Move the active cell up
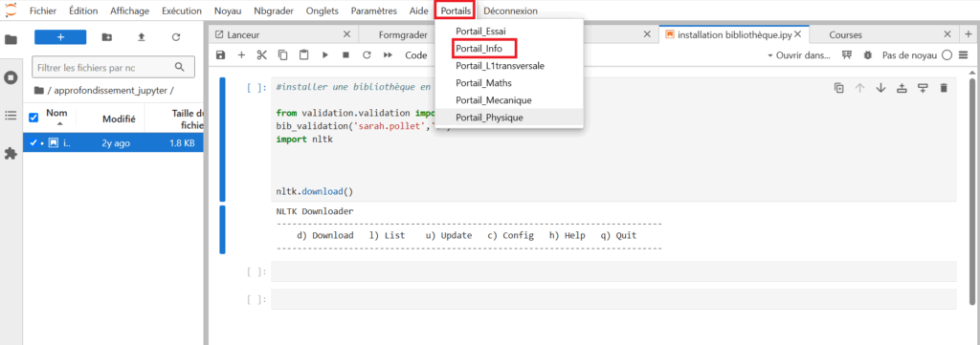 [860, 88]
